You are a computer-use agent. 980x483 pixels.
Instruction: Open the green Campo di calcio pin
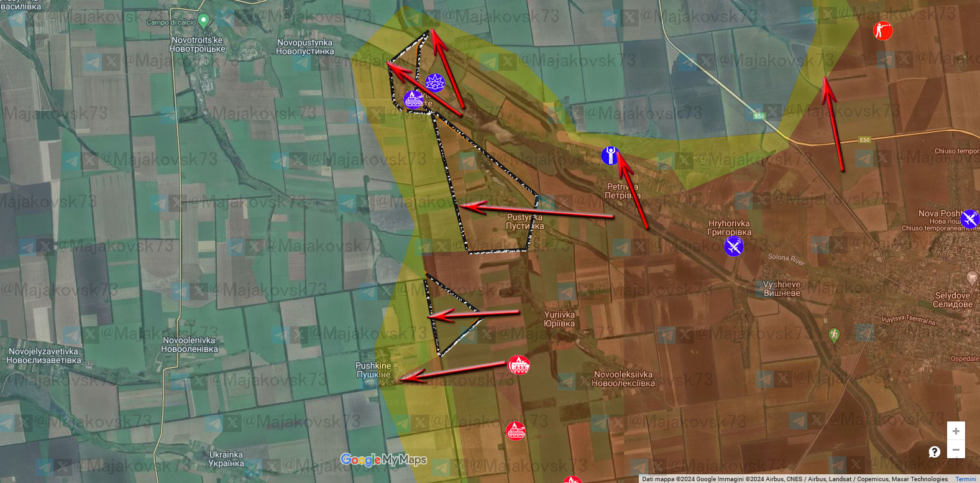[203, 22]
